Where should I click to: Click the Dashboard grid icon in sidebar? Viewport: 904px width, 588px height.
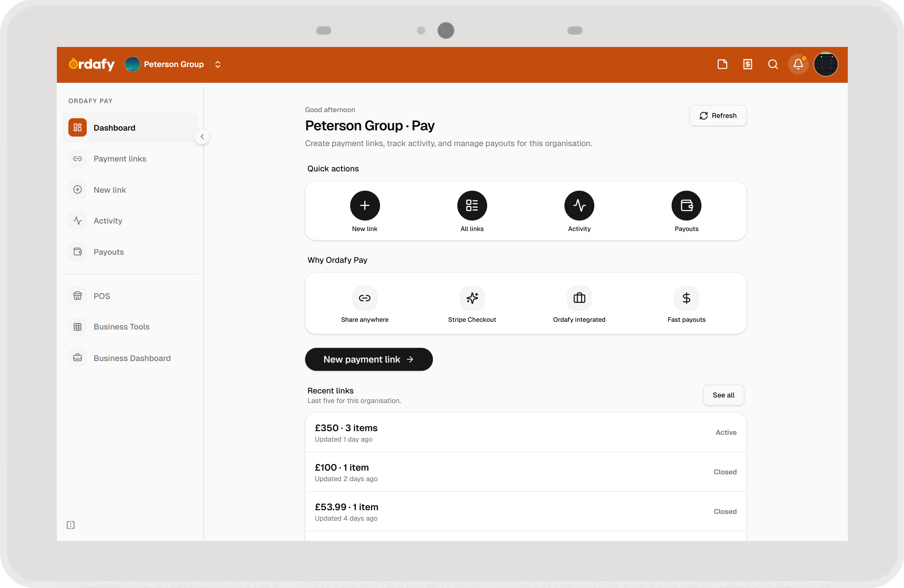(x=78, y=128)
